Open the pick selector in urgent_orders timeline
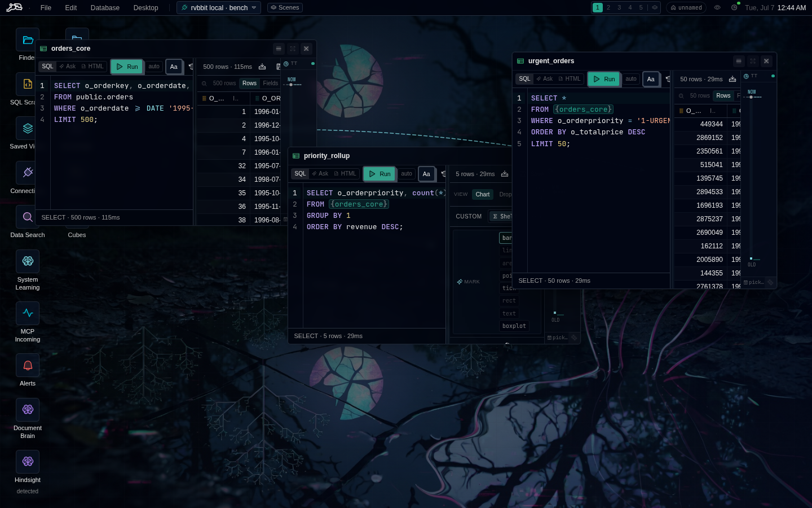This screenshot has height=508, width=812. (x=753, y=282)
